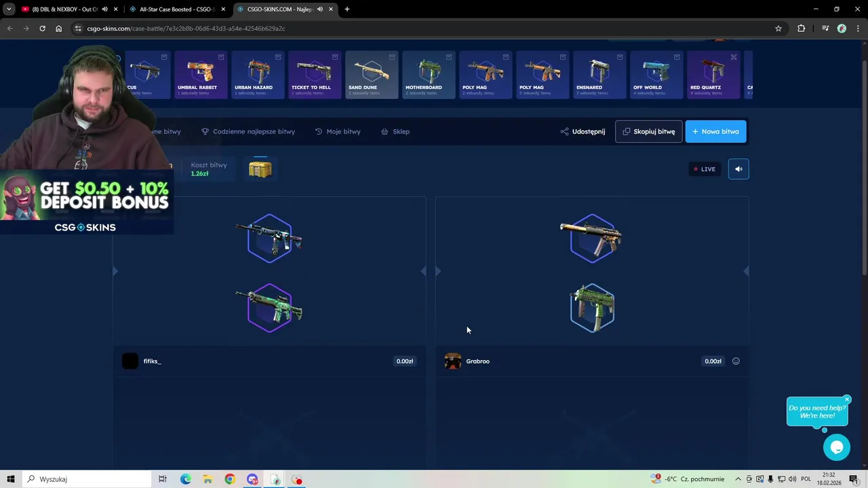Close the CSGO-SKINS.COM browser tab
This screenshot has height=488, width=868.
coord(331,9)
